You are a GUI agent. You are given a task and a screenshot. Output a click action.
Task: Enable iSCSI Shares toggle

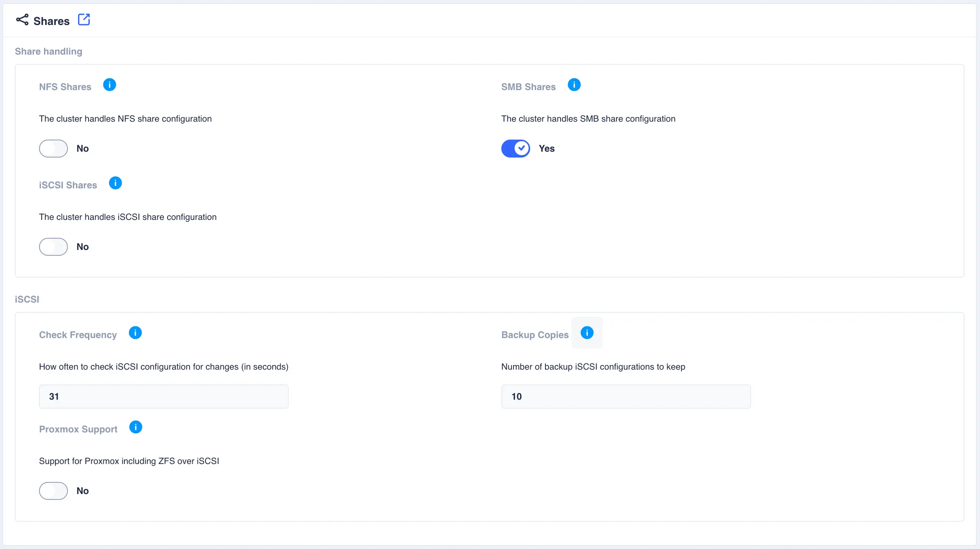[53, 246]
